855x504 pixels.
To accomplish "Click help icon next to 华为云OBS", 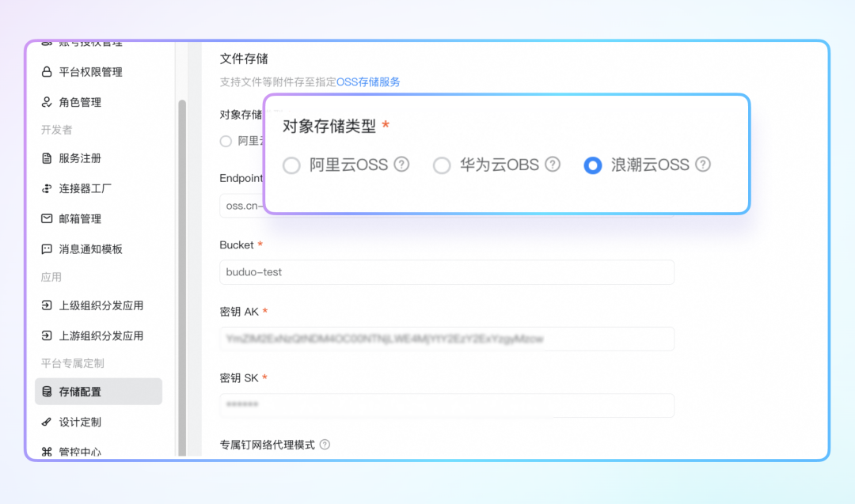I will pyautogui.click(x=553, y=165).
